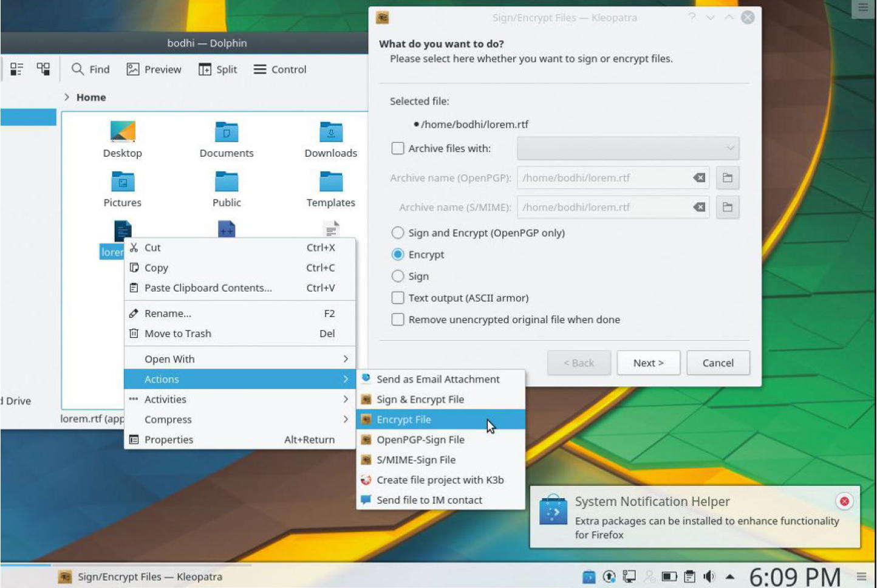Select the Downloads folder icon
This screenshot has width=877, height=588.
[331, 131]
